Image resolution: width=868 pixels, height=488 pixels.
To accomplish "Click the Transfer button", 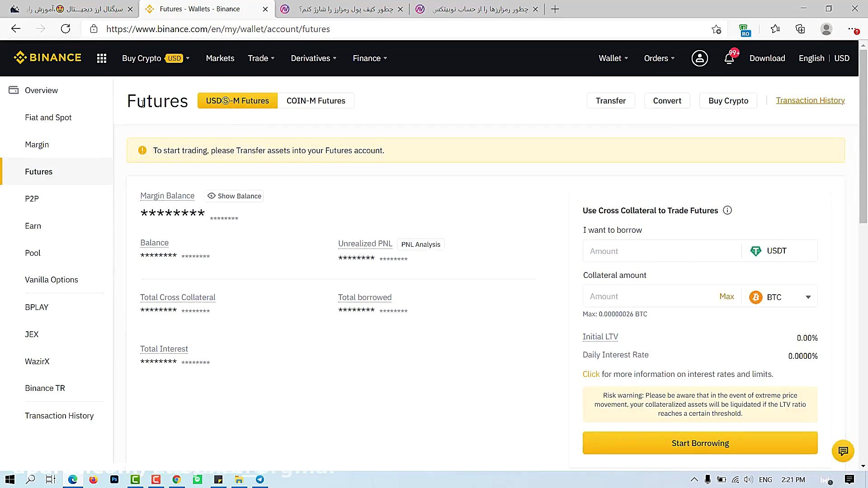I will (x=611, y=101).
